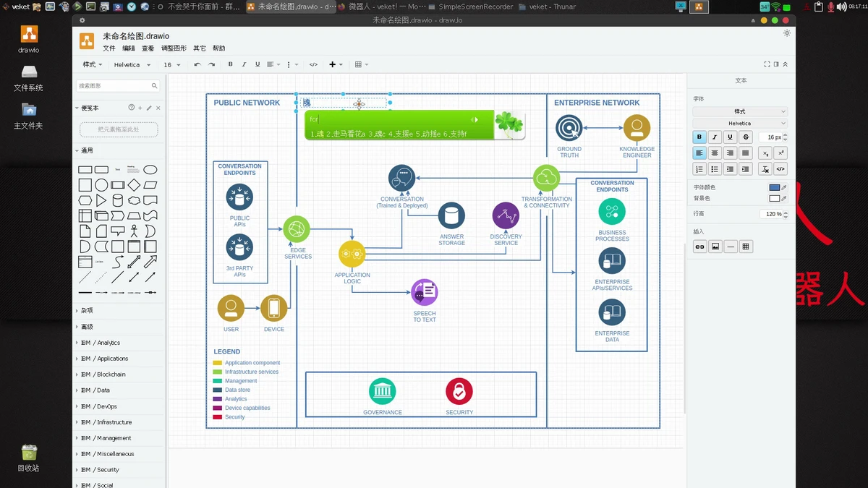Click the redo arrow in the toolbar
Screen dimensions: 868x488
click(x=211, y=64)
